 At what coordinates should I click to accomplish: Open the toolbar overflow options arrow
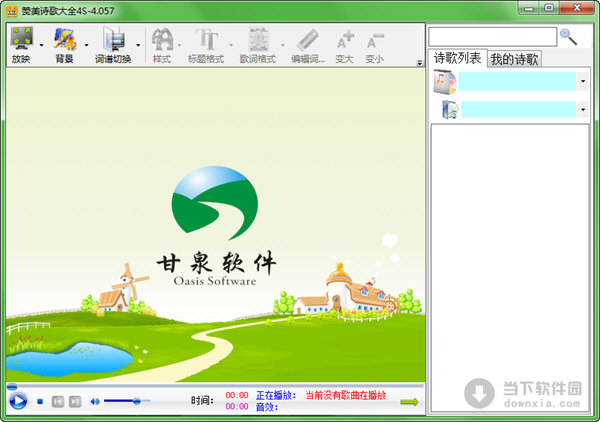pyautogui.click(x=420, y=62)
